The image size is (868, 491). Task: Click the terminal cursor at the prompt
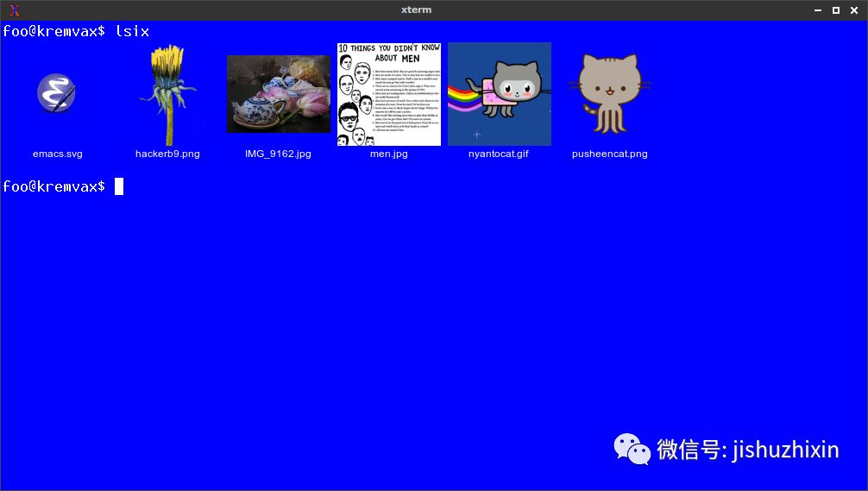tap(119, 186)
